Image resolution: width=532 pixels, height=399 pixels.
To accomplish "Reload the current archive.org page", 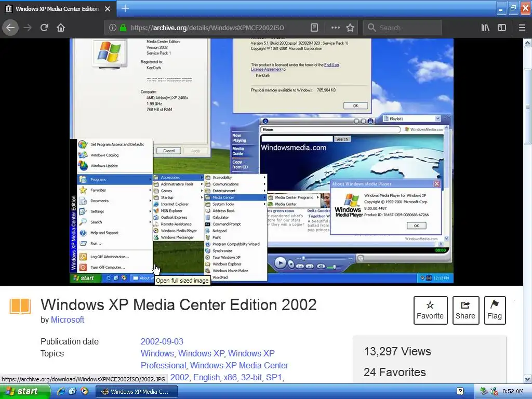I will pos(44,28).
